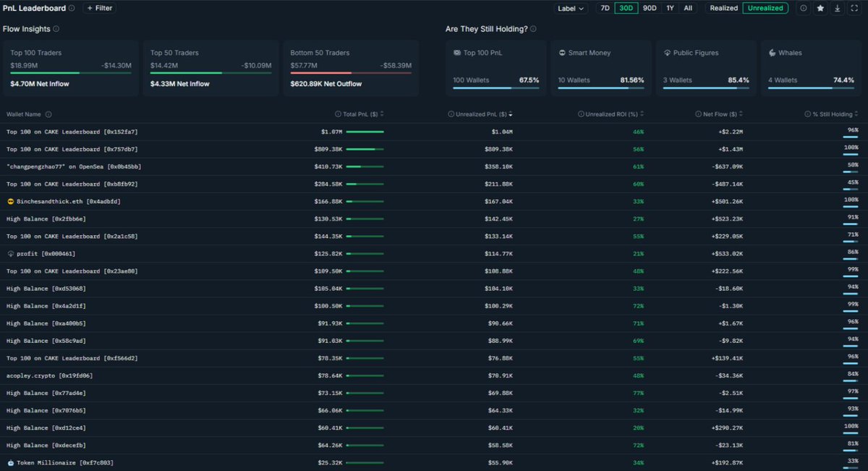The image size is (868, 471).
Task: Switch to the 90D time range tab
Action: [x=650, y=8]
